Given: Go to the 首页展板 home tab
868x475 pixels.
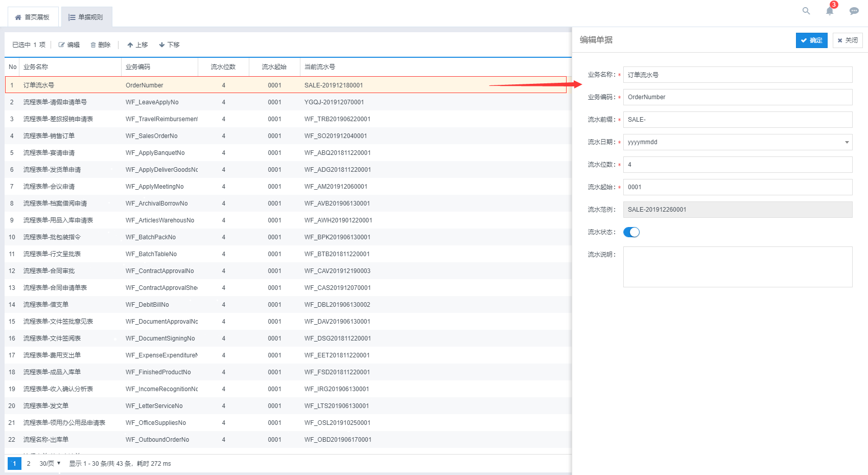Looking at the screenshot, I should (x=33, y=17).
